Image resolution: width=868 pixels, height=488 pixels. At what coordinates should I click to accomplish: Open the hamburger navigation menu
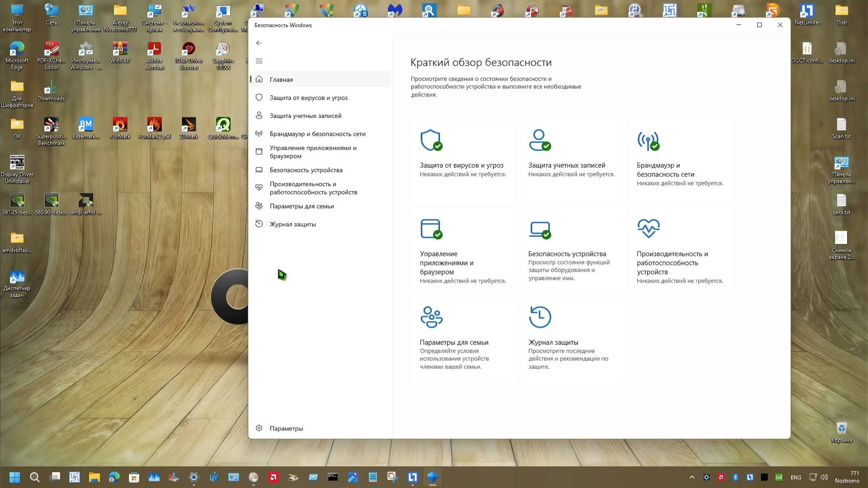[x=259, y=61]
